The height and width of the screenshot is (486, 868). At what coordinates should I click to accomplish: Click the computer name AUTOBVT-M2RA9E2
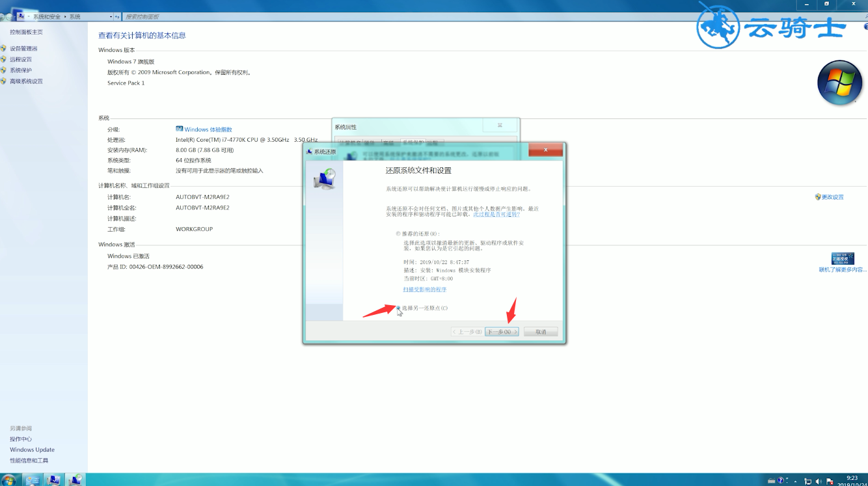coord(202,197)
